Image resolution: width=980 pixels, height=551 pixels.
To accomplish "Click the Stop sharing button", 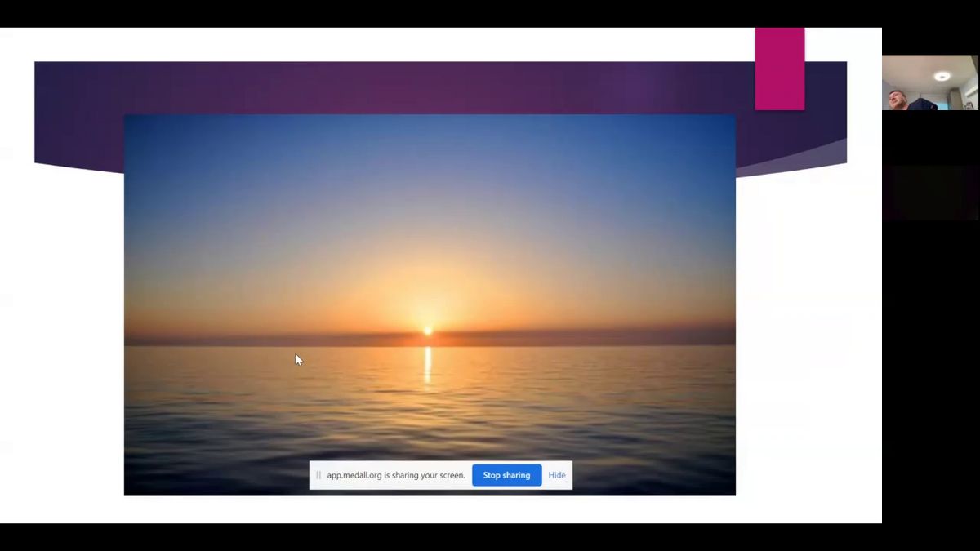I will [x=506, y=475].
